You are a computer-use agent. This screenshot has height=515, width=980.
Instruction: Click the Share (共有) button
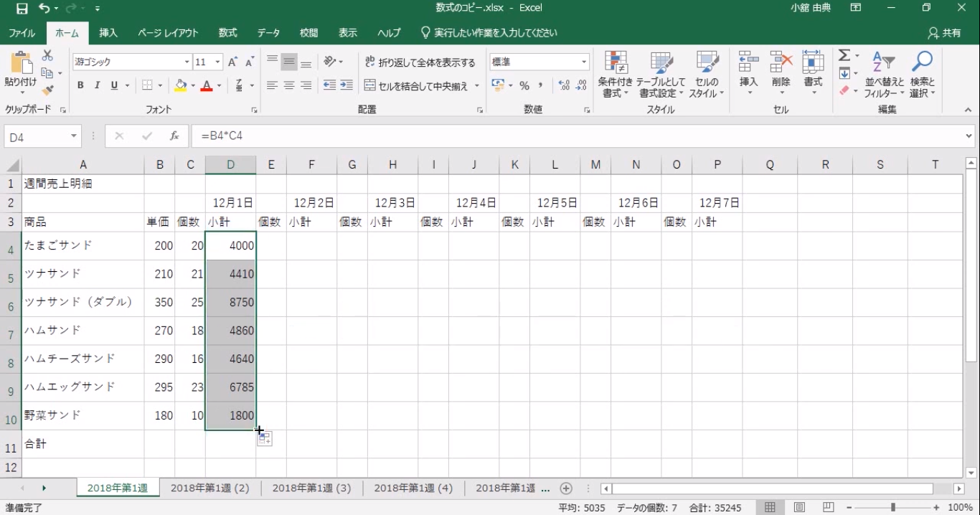944,33
